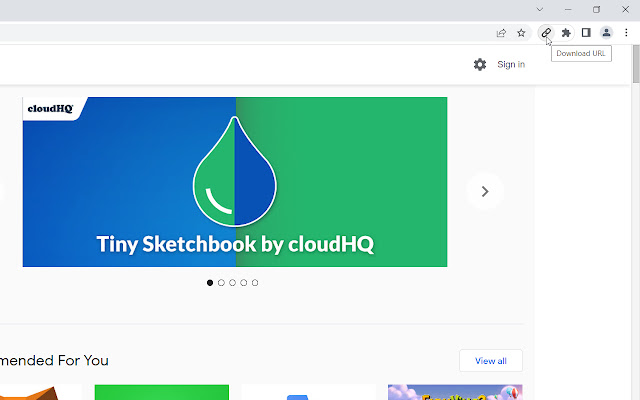Click the share this page icon
Image resolution: width=640 pixels, height=400 pixels.
tap(501, 33)
